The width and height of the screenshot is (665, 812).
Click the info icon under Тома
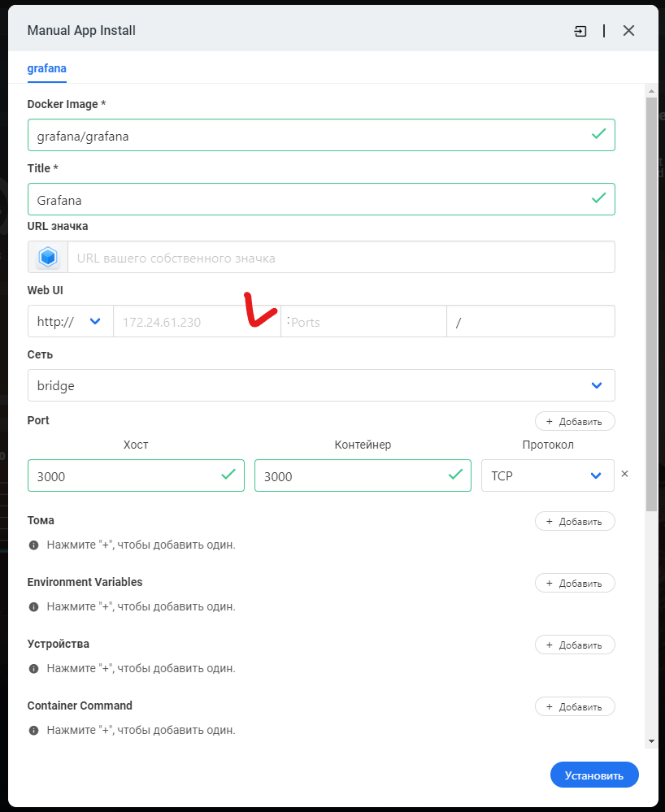(34, 545)
